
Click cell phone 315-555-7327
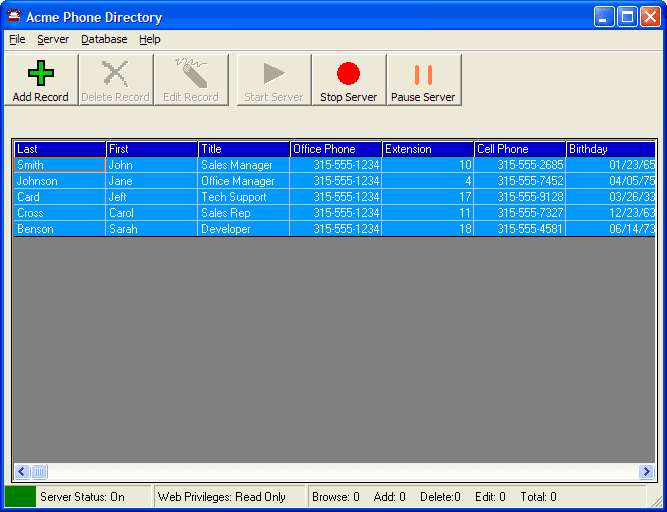(520, 213)
